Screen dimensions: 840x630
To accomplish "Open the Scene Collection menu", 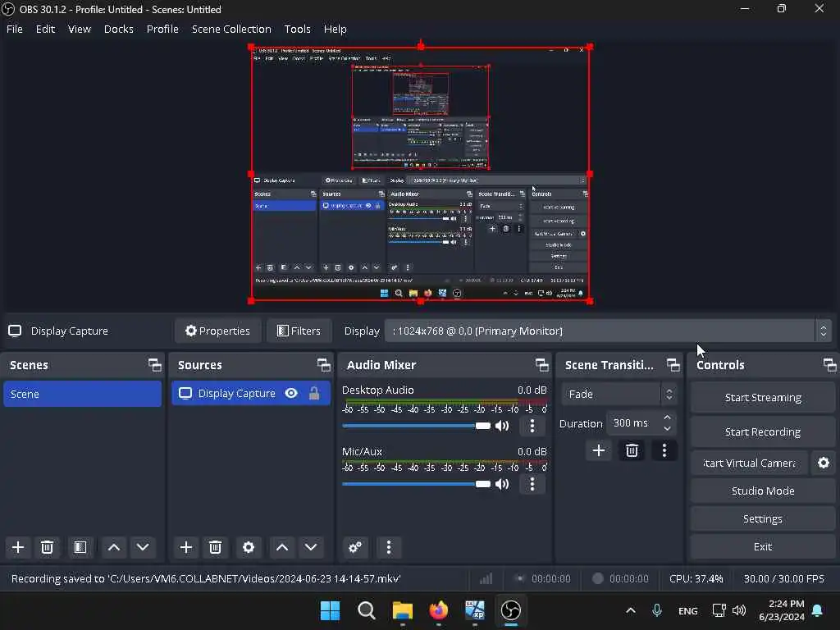I will point(231,29).
